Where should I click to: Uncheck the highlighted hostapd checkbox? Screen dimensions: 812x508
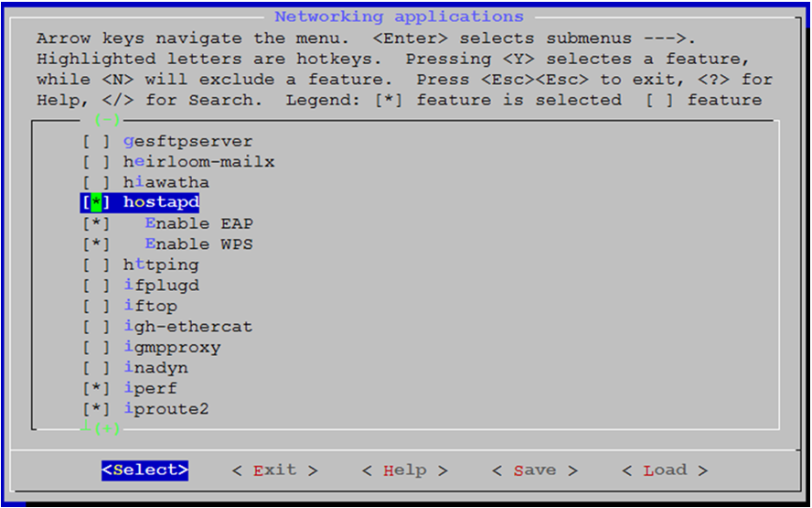pos(96,202)
